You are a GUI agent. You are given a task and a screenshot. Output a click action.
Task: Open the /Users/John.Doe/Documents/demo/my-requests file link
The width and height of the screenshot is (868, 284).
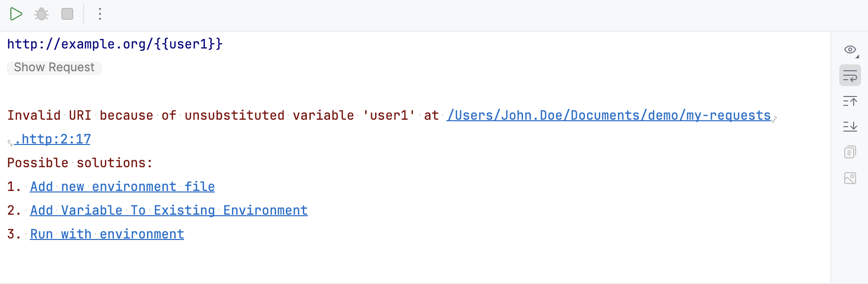click(x=609, y=116)
